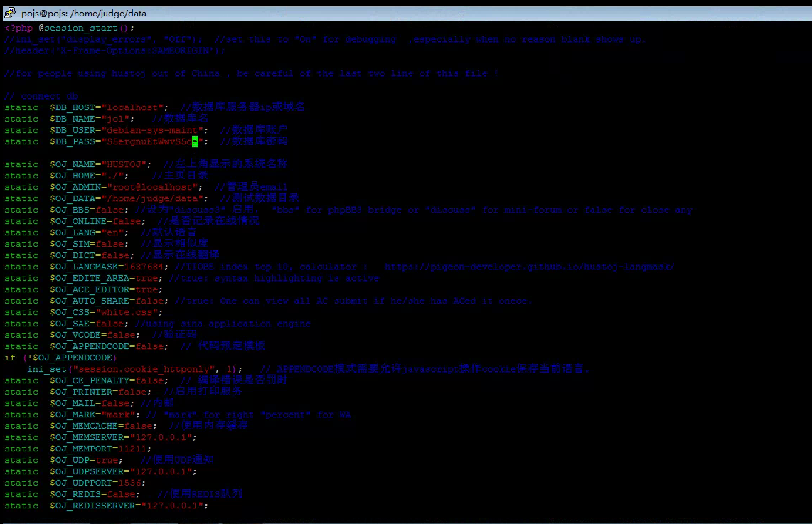This screenshot has width=812, height=524.
Task: Click the pigeon-developer.github.io URL in the comment
Action: [529, 267]
